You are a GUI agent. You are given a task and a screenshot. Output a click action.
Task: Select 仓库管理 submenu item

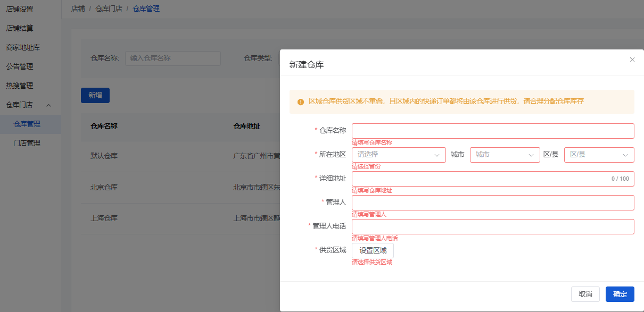pos(30,124)
